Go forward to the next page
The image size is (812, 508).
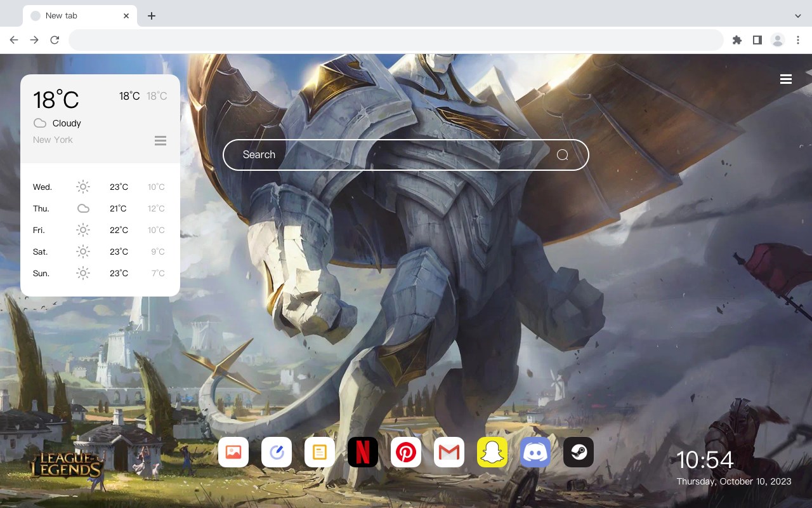[x=34, y=40]
